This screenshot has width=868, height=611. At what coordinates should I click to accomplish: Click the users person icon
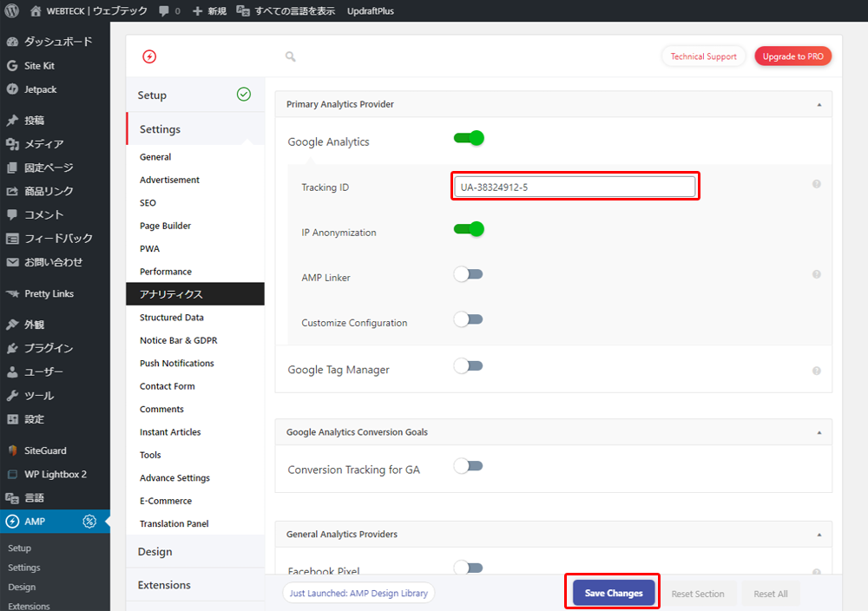(12, 372)
